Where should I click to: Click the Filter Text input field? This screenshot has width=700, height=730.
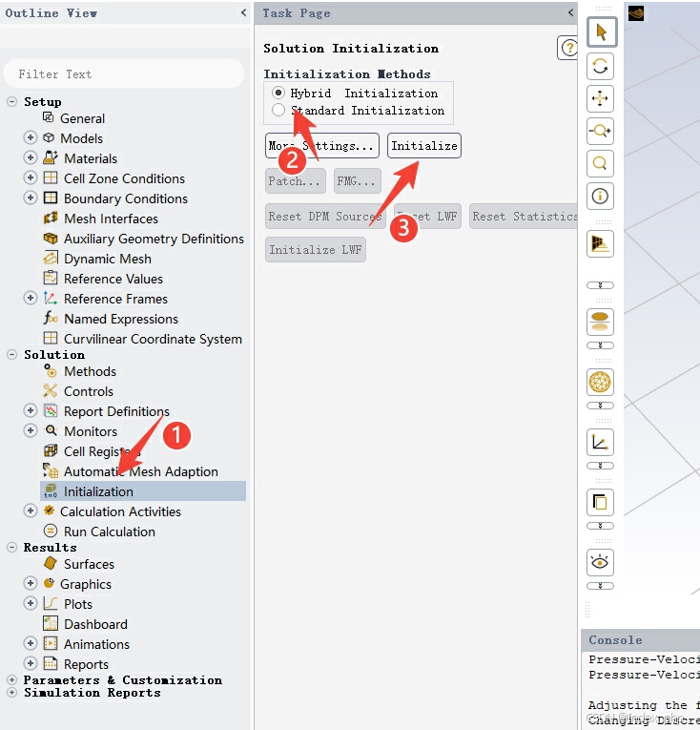[x=124, y=73]
